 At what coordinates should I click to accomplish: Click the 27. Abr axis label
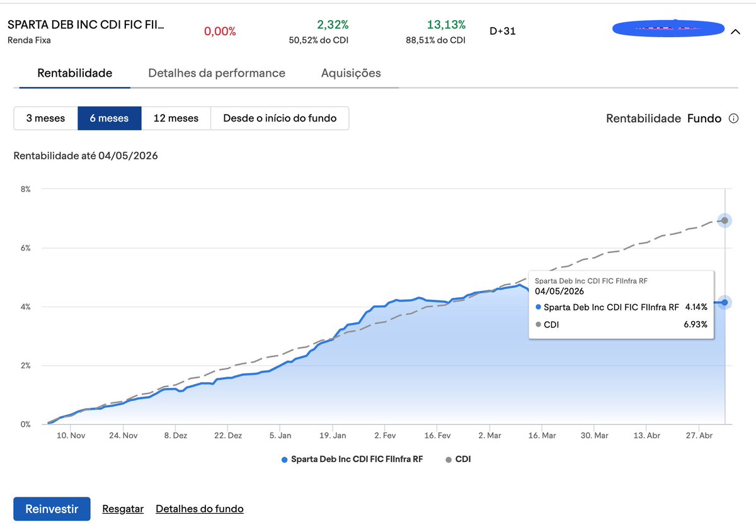tap(699, 436)
